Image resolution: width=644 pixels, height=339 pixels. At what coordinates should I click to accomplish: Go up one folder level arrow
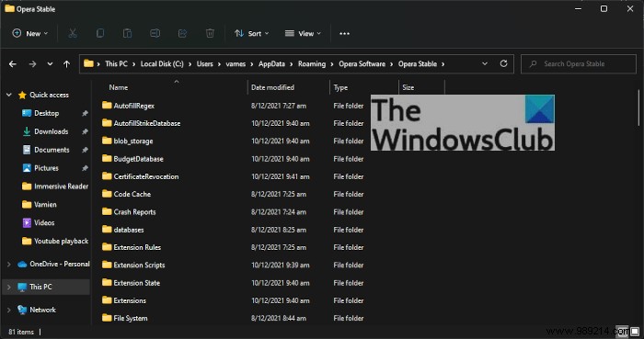66,64
